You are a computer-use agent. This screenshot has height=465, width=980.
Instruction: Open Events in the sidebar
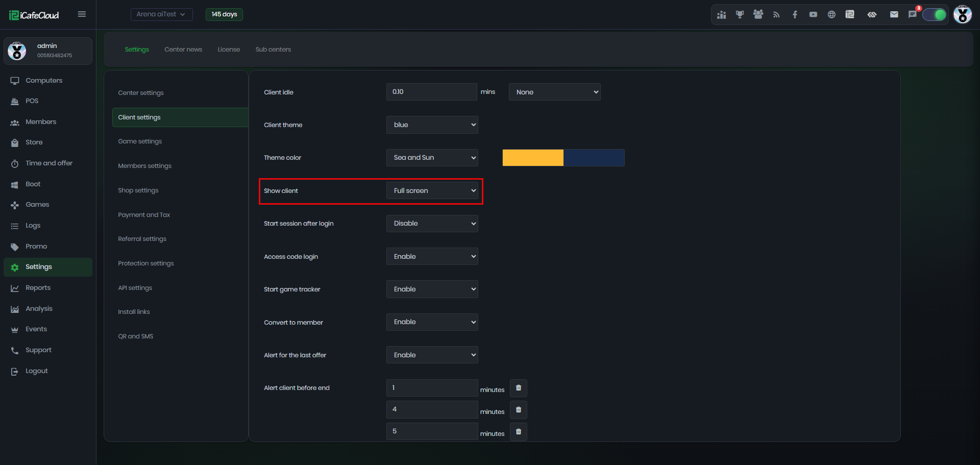[48, 329]
